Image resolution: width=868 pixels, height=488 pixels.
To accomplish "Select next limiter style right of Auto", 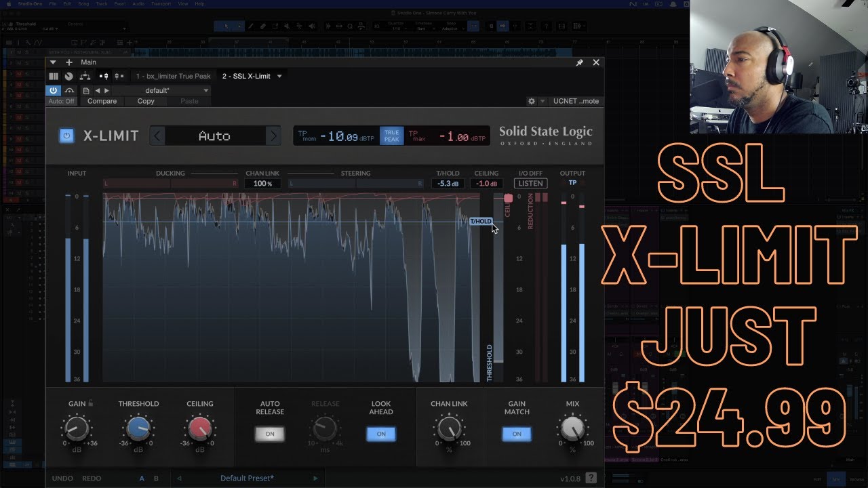I will [273, 136].
